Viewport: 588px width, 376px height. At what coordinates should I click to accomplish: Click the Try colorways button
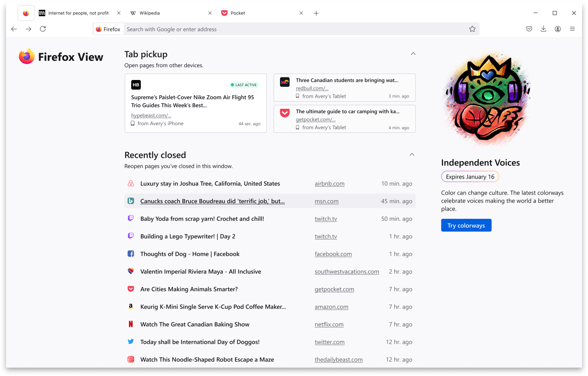coord(466,225)
